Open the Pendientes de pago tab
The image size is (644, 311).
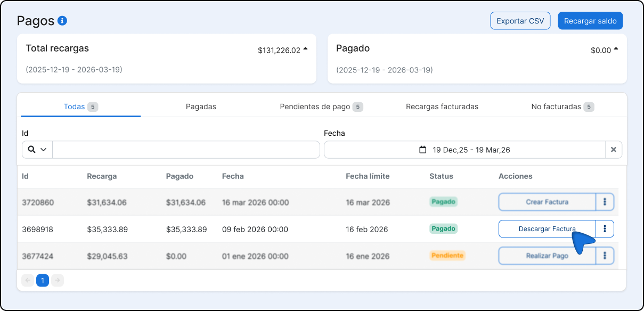pyautogui.click(x=321, y=107)
